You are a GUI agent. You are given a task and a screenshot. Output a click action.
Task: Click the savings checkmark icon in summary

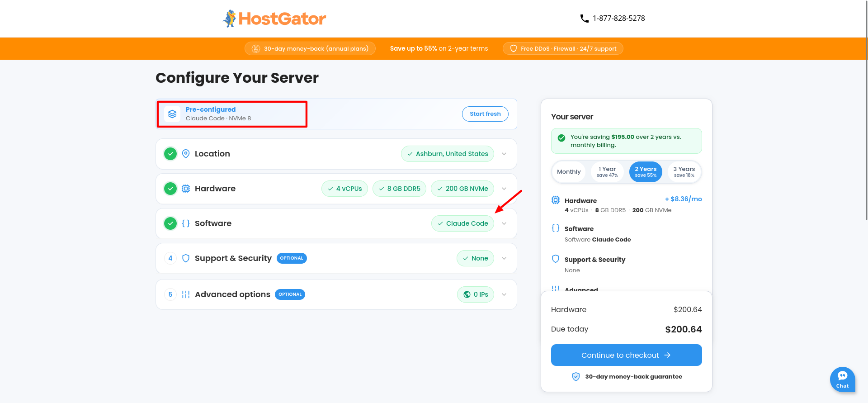[x=561, y=138]
